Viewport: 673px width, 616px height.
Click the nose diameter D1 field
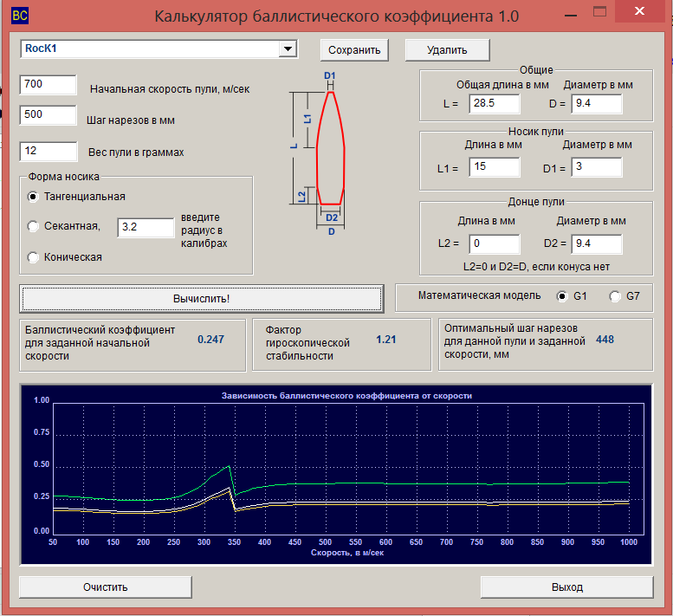[x=596, y=167]
